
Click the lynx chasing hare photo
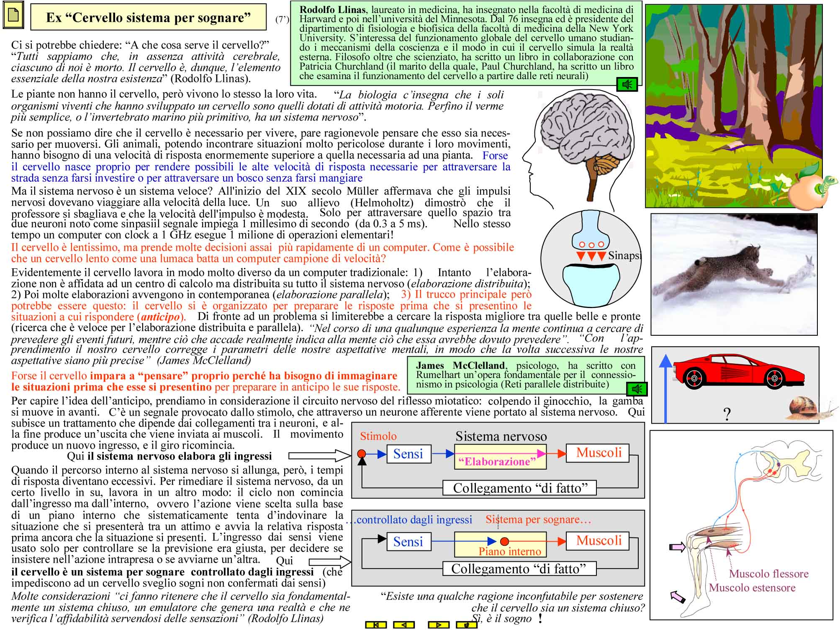[x=734, y=274]
